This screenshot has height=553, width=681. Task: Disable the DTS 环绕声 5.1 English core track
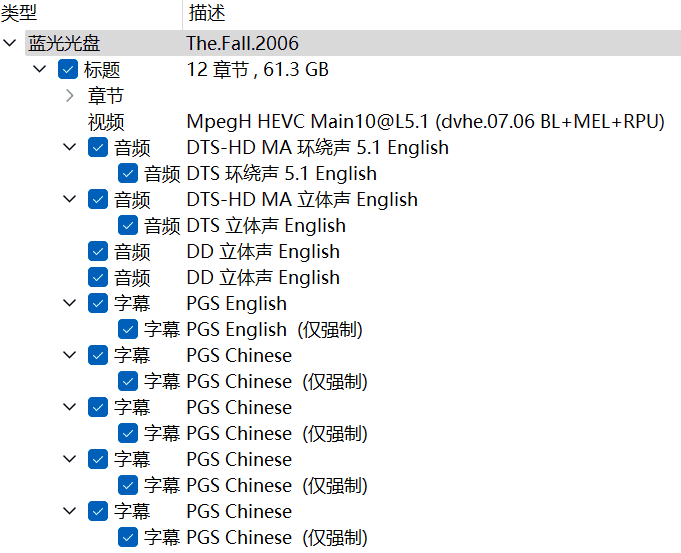(x=128, y=174)
